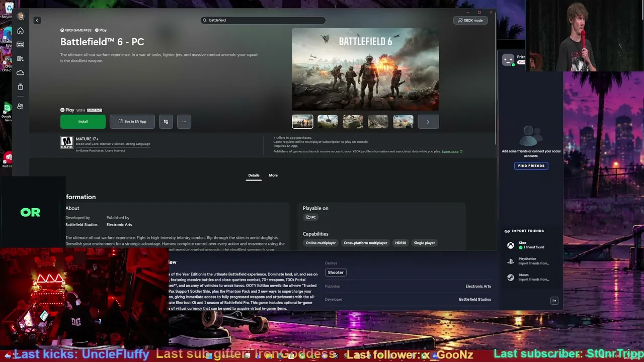Image resolution: width=644 pixels, height=362 pixels.
Task: Select the fourth screenshot thumbnail
Action: [x=378, y=122]
